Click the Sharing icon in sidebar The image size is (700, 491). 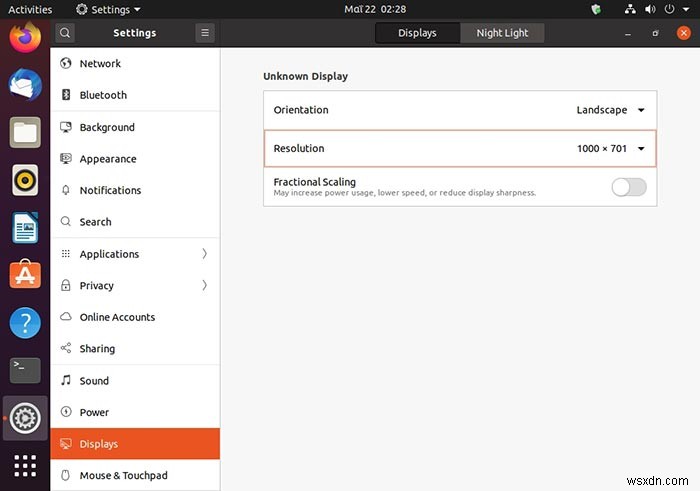66,348
